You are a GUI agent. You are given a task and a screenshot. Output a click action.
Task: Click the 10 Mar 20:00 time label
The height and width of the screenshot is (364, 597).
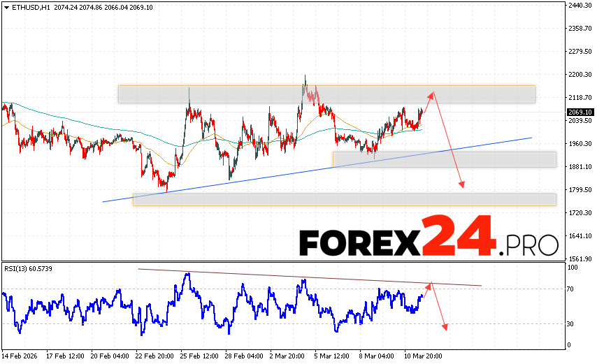click(x=422, y=356)
